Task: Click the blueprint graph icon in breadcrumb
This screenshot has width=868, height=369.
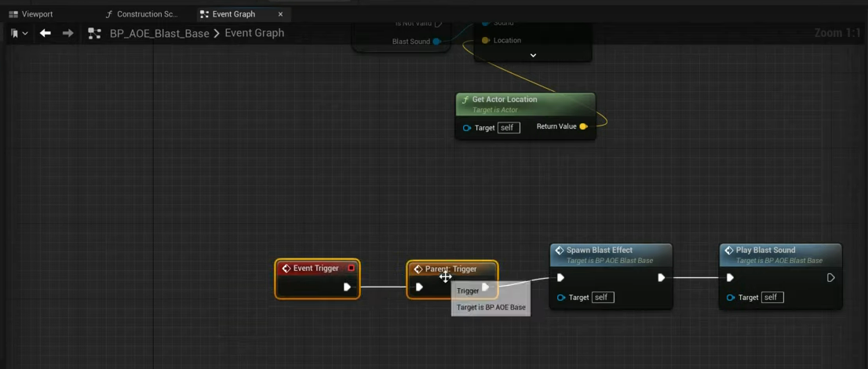Action: (94, 33)
